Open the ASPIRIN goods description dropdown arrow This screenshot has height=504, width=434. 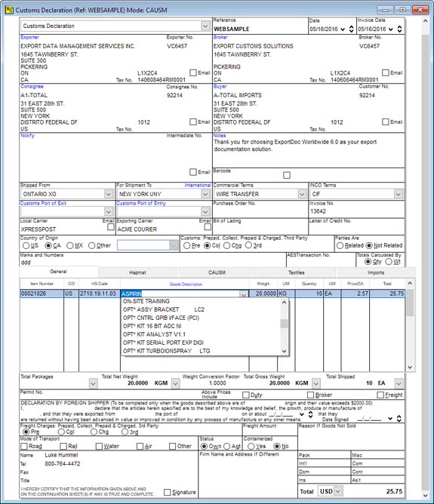coord(244,293)
